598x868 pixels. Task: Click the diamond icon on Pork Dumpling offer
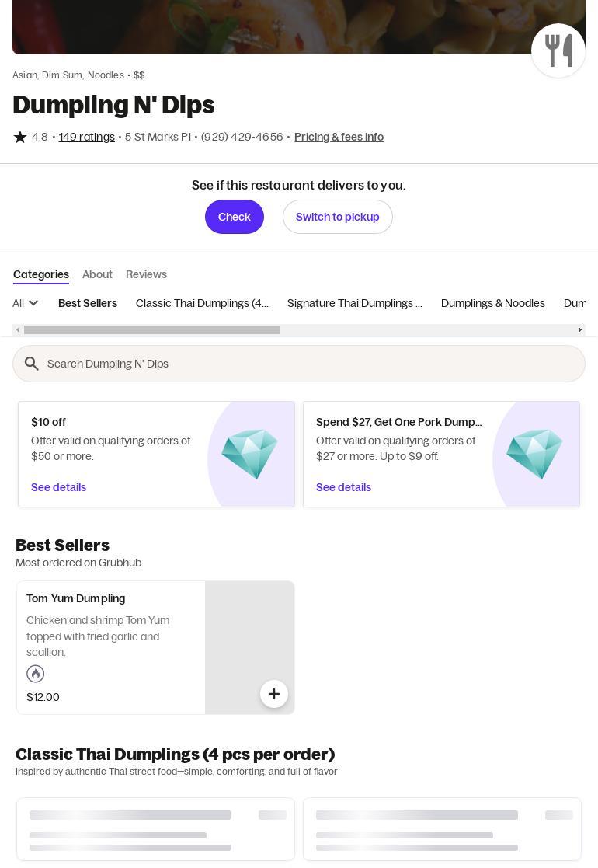point(534,454)
